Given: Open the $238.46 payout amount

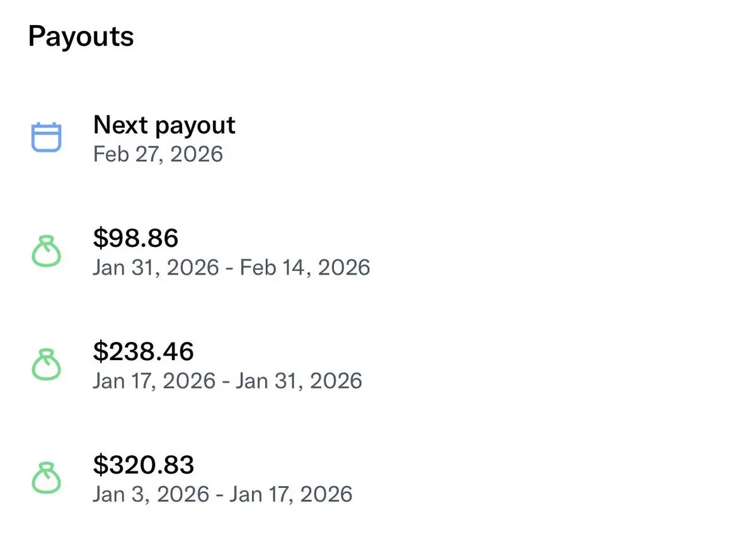Looking at the screenshot, I should coord(143,351).
